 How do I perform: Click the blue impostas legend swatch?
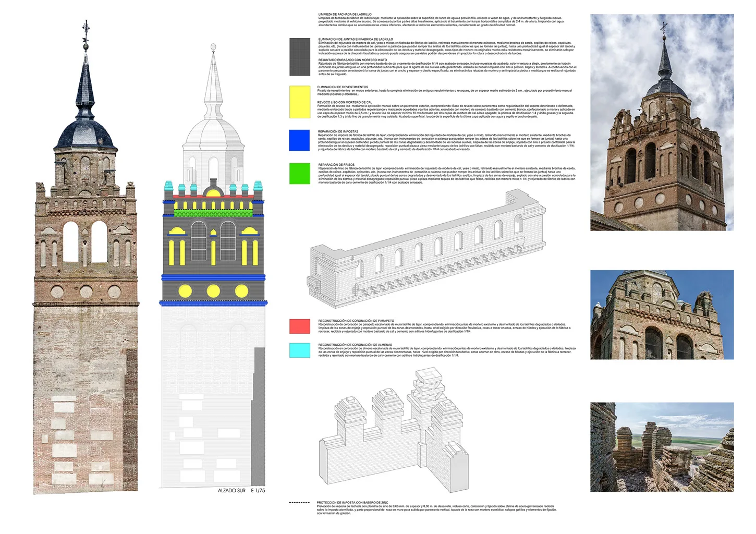pyautogui.click(x=299, y=140)
